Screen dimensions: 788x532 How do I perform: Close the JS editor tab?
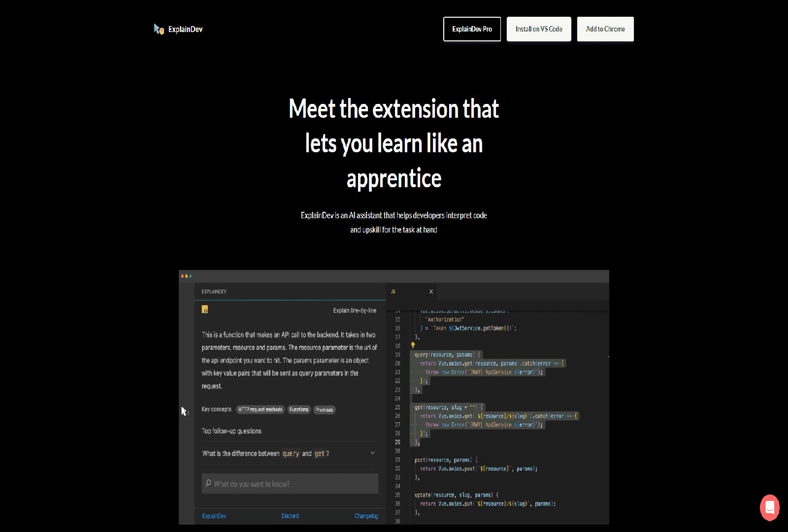click(x=431, y=291)
